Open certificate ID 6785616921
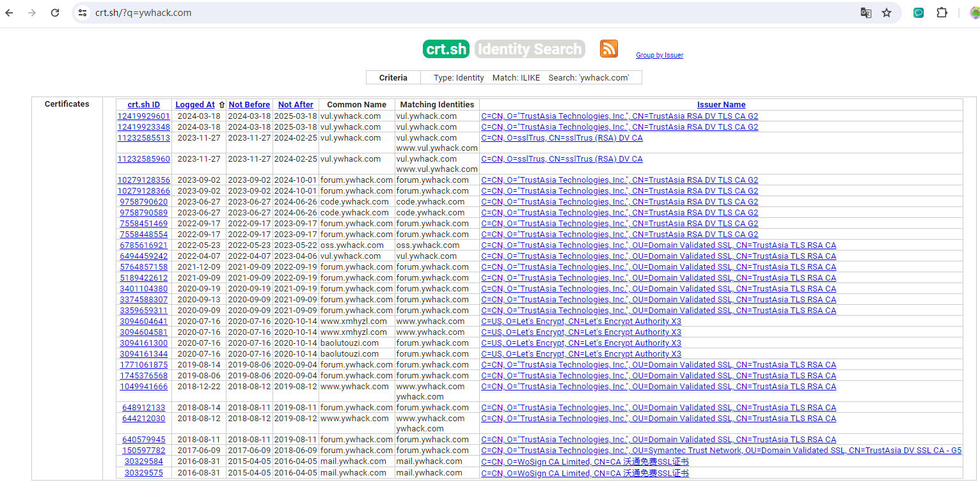This screenshot has height=487, width=980. click(x=143, y=245)
